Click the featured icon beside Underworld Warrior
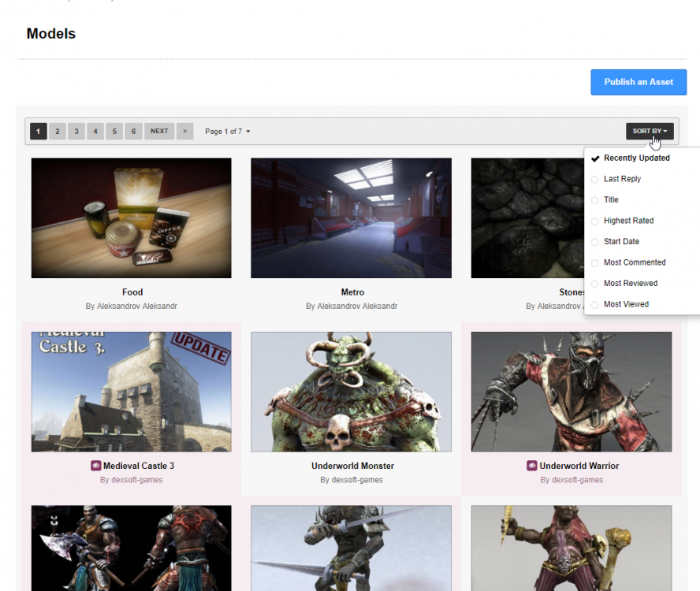This screenshot has height=591, width=700. (532, 466)
